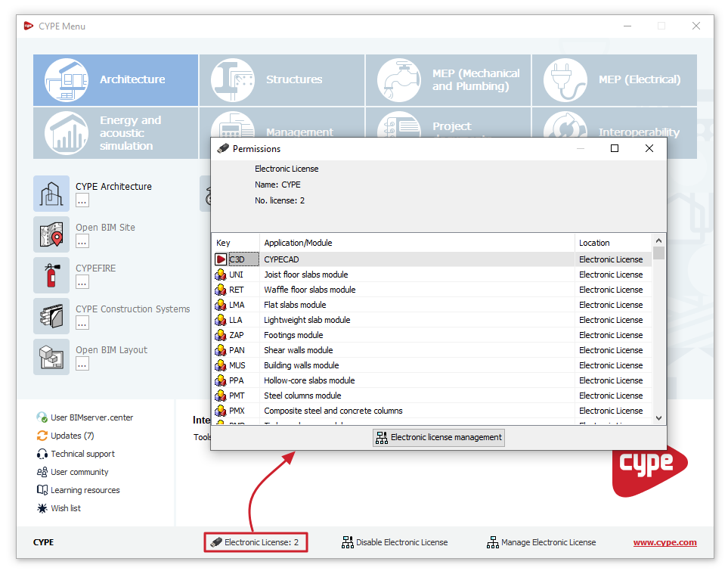Select 'Lightweight slab module' row
728x574 pixels.
(x=432, y=320)
